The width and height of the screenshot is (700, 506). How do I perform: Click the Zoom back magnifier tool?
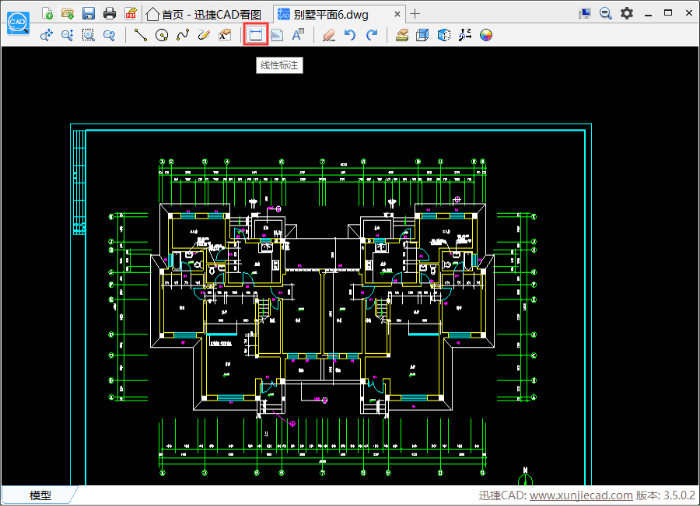pyautogui.click(x=109, y=35)
